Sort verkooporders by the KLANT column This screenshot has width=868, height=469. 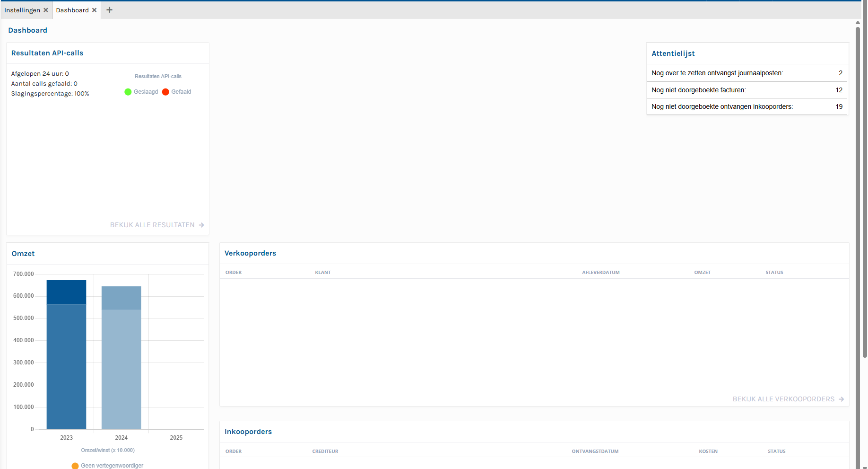tap(323, 272)
